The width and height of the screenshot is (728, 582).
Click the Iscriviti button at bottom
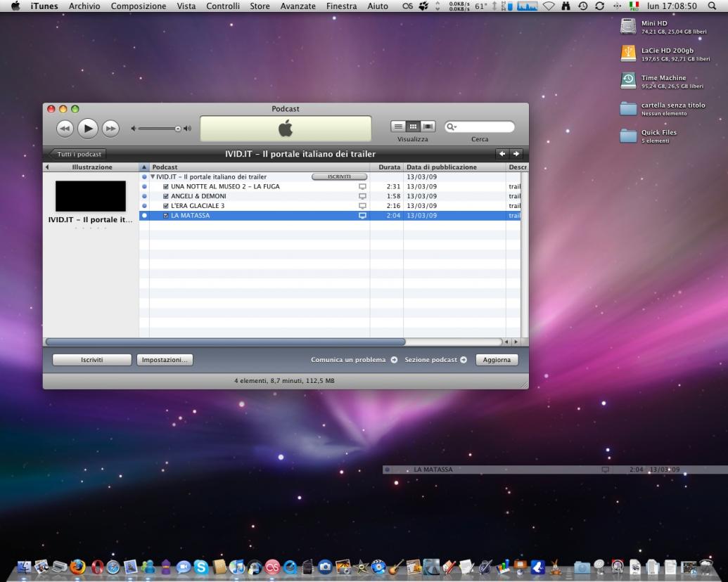[92, 360]
